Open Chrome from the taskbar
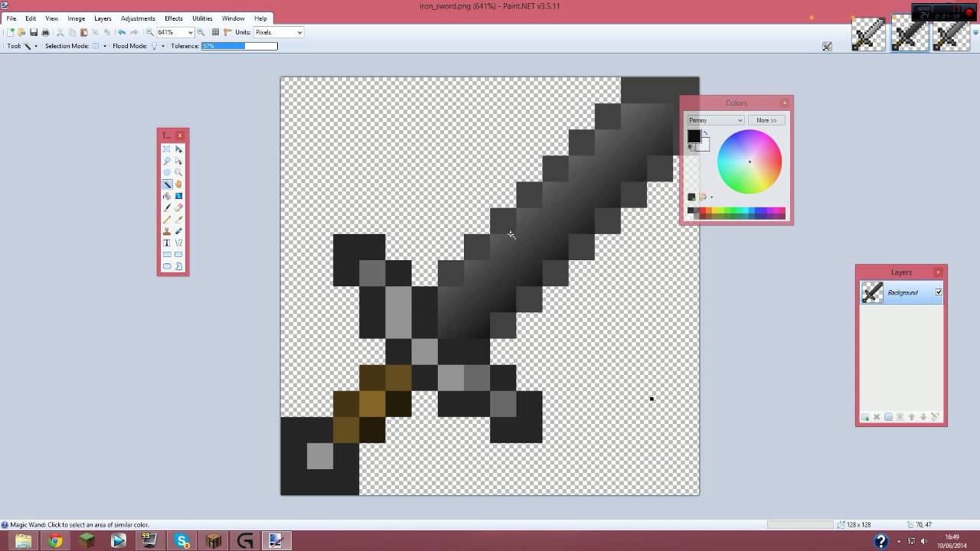The image size is (980, 551). pos(55,541)
